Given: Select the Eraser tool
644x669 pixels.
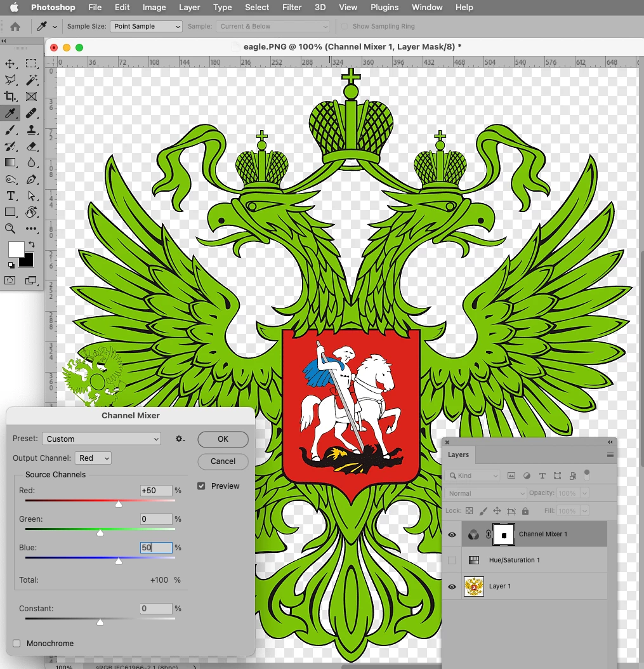Looking at the screenshot, I should click(x=31, y=147).
